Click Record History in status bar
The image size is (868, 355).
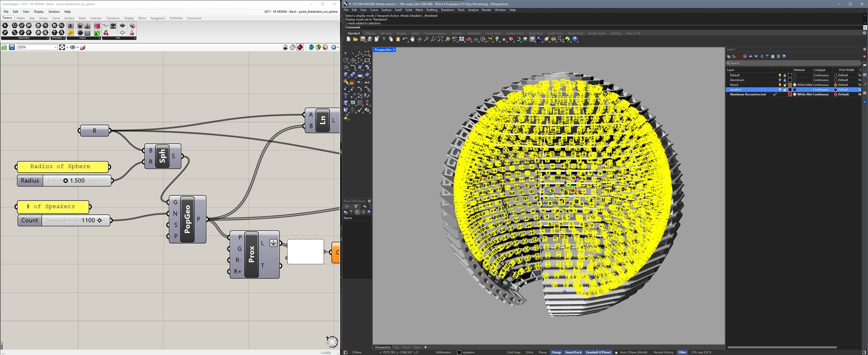(x=663, y=352)
